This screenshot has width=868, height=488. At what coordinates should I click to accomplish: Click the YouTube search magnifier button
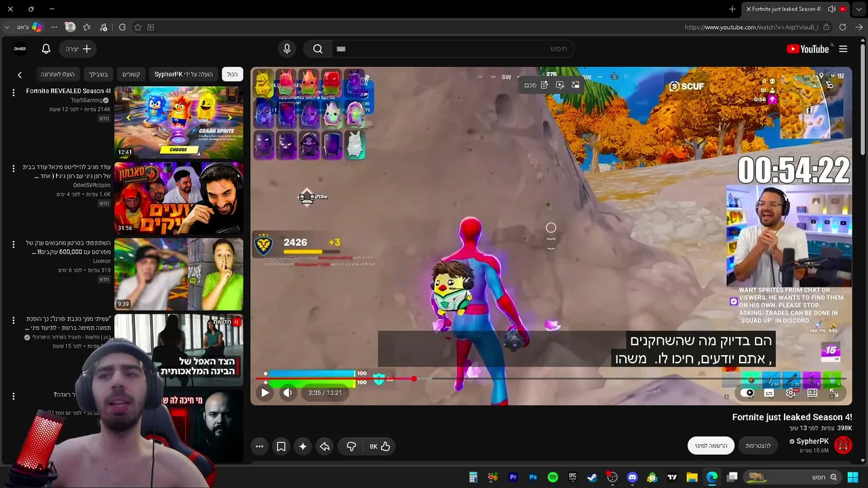[x=317, y=49]
